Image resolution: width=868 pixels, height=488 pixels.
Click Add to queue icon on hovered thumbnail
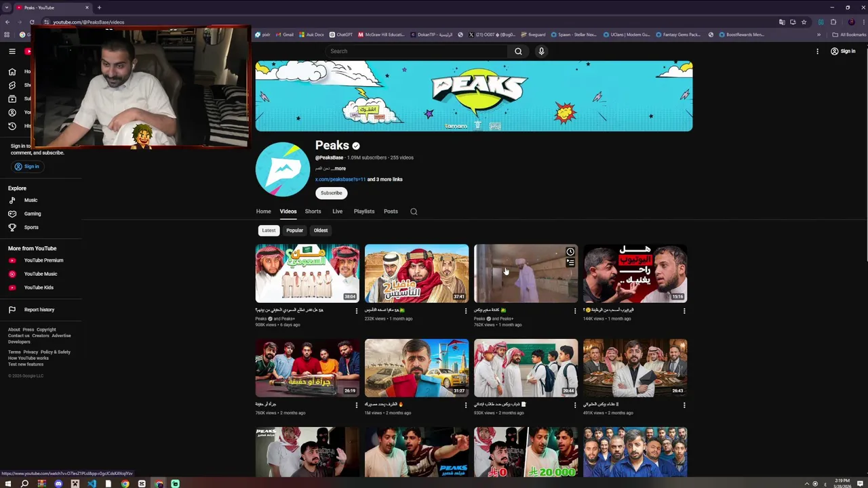pyautogui.click(x=570, y=263)
